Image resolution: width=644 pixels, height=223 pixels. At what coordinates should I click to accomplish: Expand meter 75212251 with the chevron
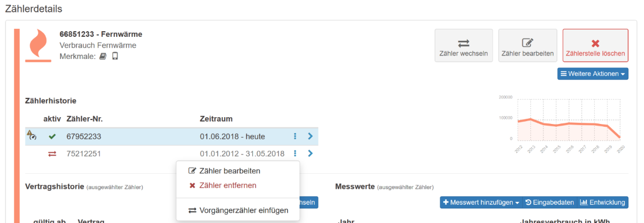click(310, 153)
